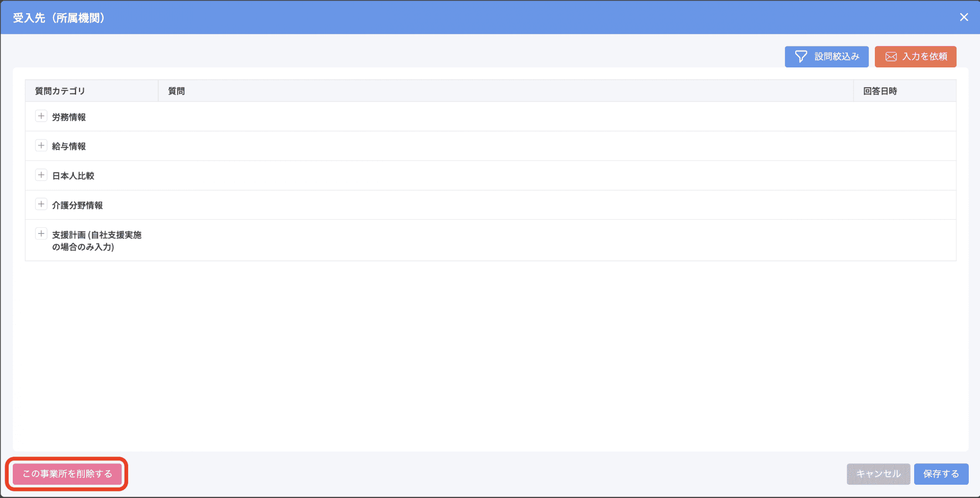980x498 pixels.
Task: Select the 給与情報 row label
Action: point(69,147)
